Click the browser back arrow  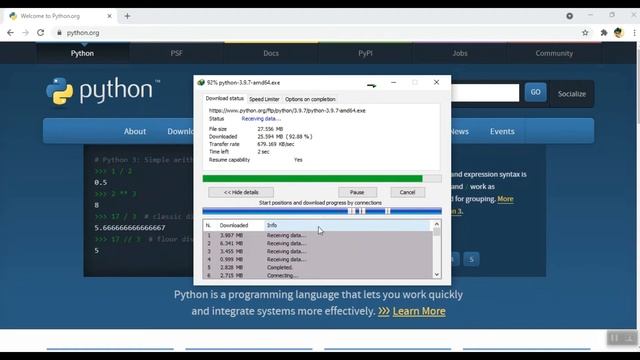[10, 33]
